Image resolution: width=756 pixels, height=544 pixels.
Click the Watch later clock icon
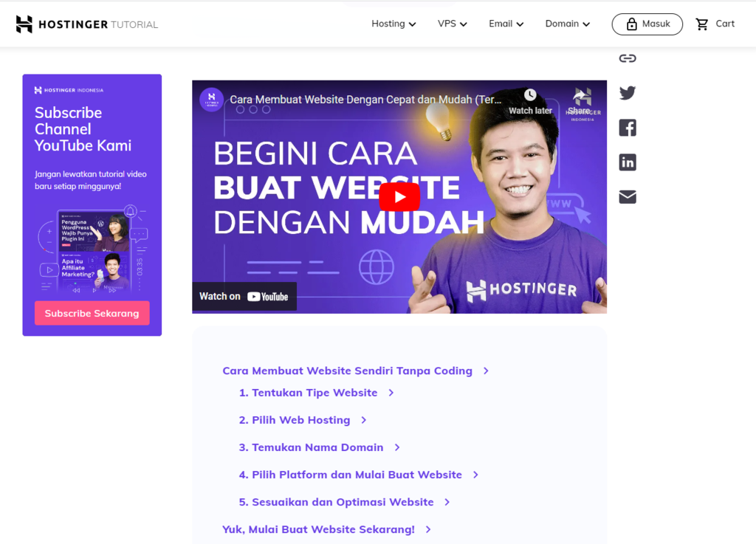(530, 95)
